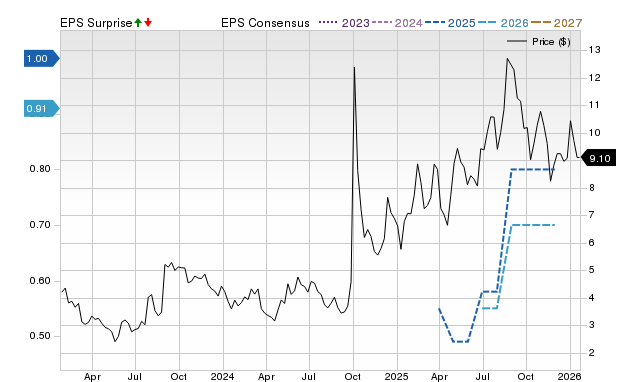Screen dimensions: 640x382
Task: Click the 2027 consensus legend entry
Action: pyautogui.click(x=556, y=23)
